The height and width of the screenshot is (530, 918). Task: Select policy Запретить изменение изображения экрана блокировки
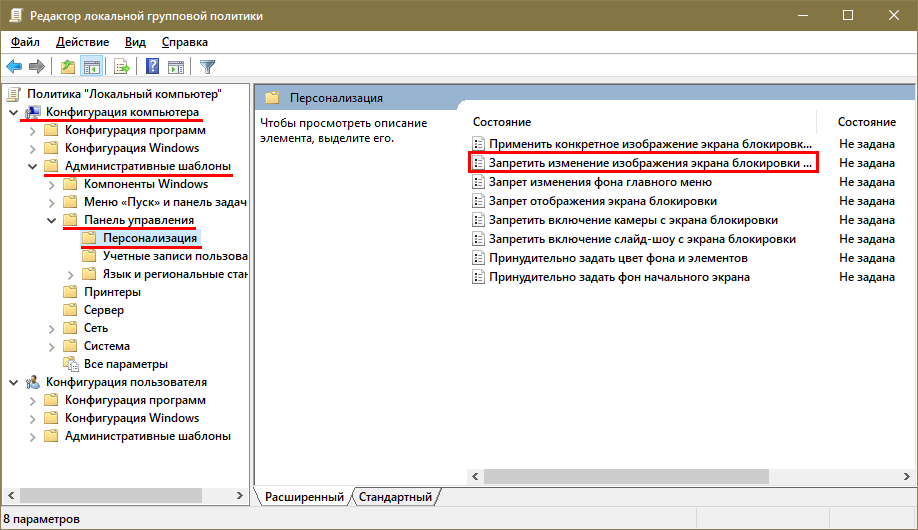(644, 163)
